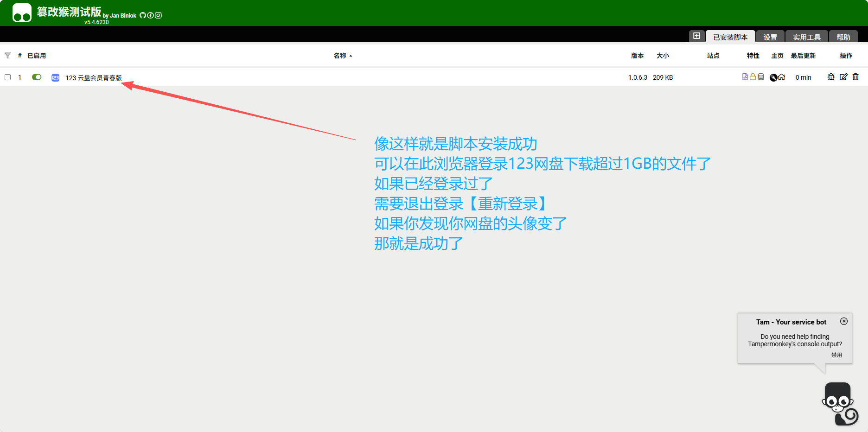868x432 pixels.
Task: Click the GitHub icon in the header
Action: (142, 15)
